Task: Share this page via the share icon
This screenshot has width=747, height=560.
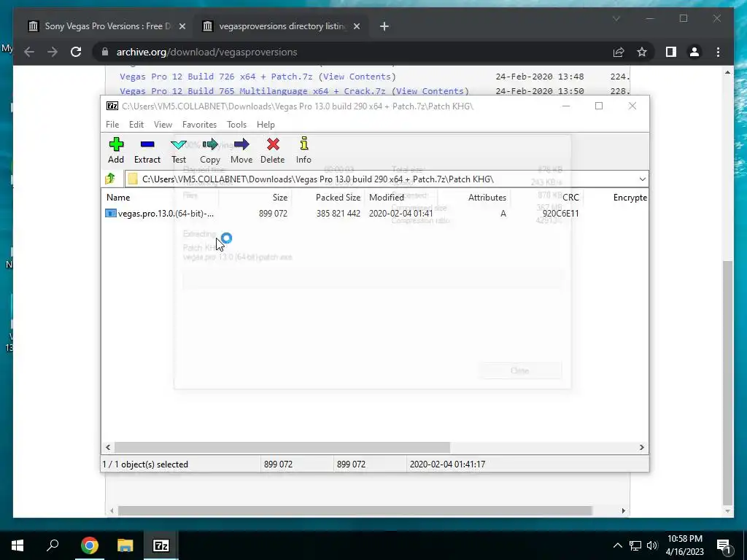Action: (x=619, y=52)
